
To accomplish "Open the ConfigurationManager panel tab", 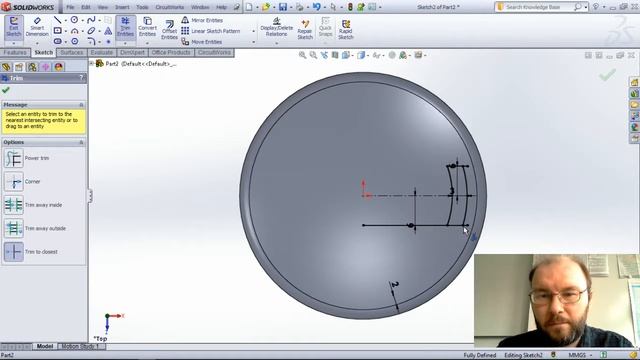I will coord(32,67).
